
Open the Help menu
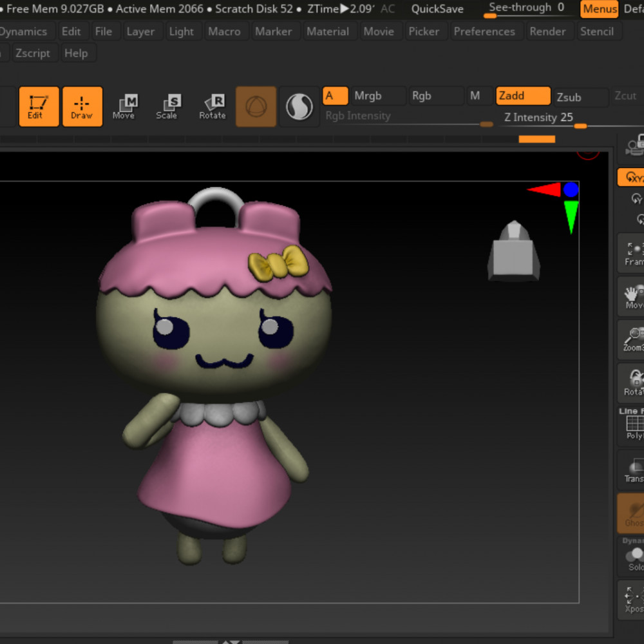(76, 53)
